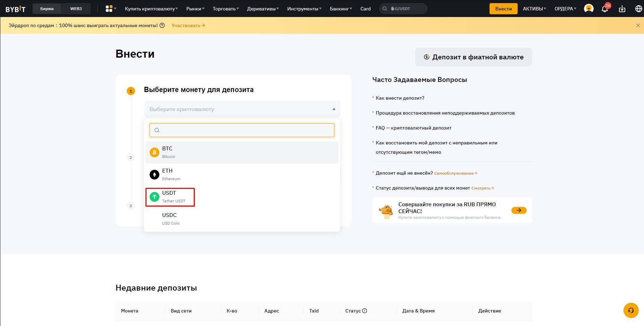644x326 pixels.
Task: Click the Участвовать link in banner
Action: pos(188,25)
